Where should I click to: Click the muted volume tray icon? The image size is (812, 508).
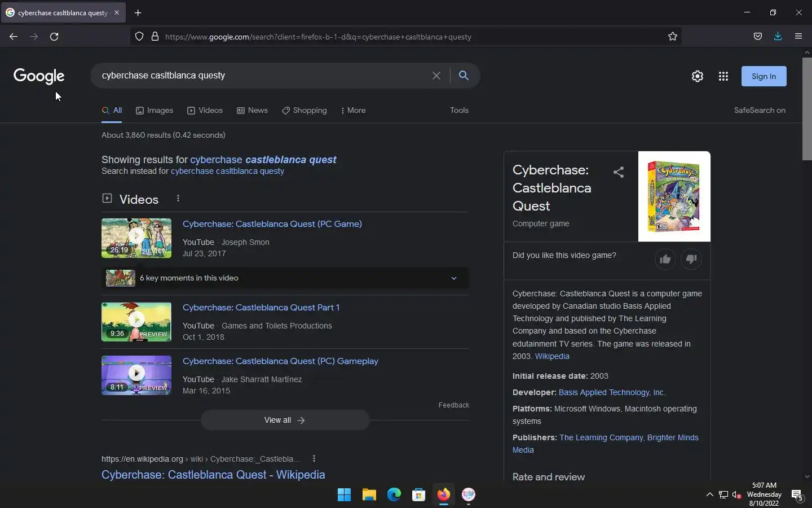(736, 495)
